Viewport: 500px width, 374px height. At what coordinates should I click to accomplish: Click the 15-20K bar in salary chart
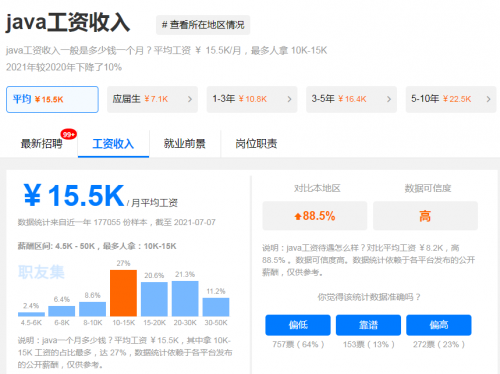coord(154,299)
